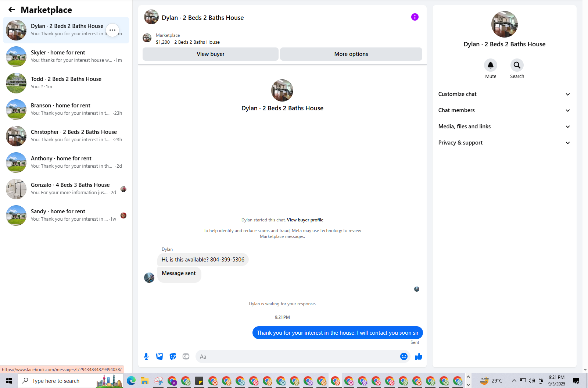Click the More options button
The image size is (588, 388).
point(351,54)
